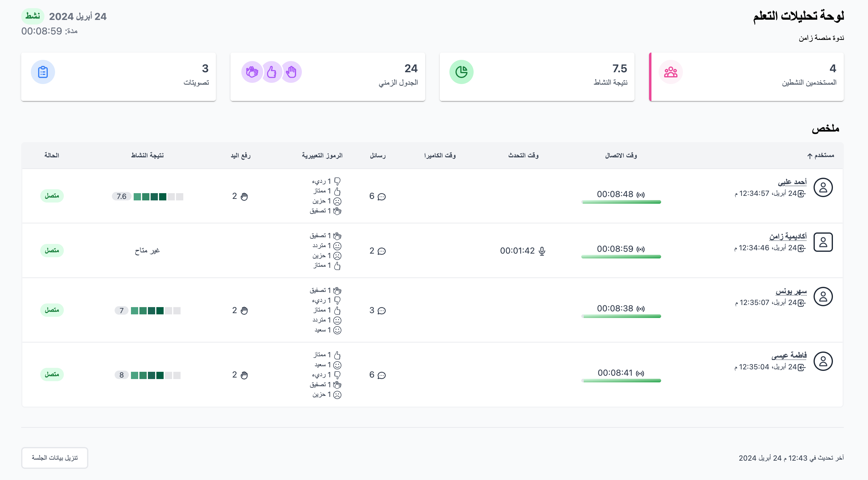Open the تصويتات summary card
This screenshot has width=868, height=480.
tap(118, 77)
